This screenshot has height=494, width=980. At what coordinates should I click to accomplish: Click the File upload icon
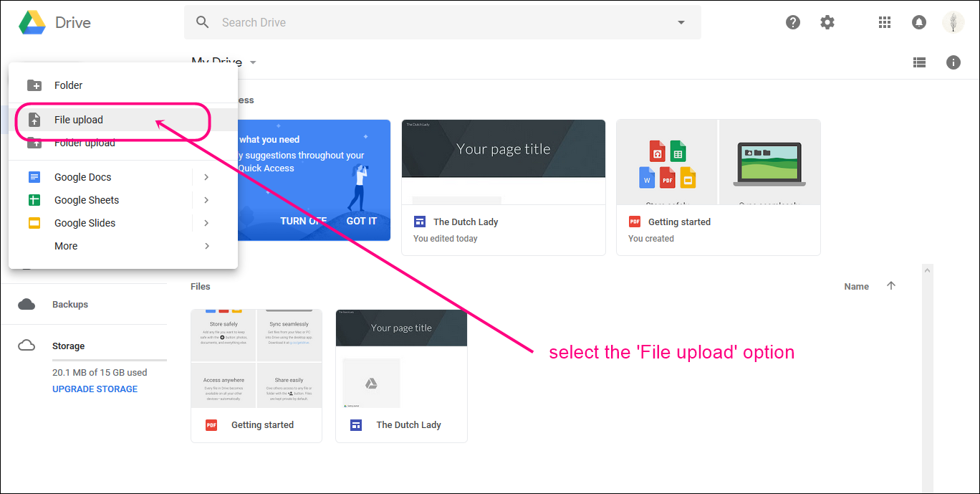coord(34,120)
